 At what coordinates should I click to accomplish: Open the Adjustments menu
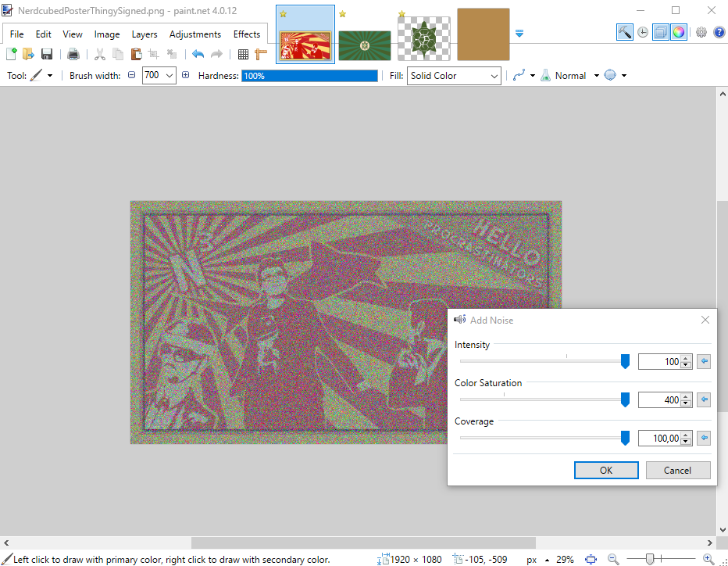(x=195, y=34)
